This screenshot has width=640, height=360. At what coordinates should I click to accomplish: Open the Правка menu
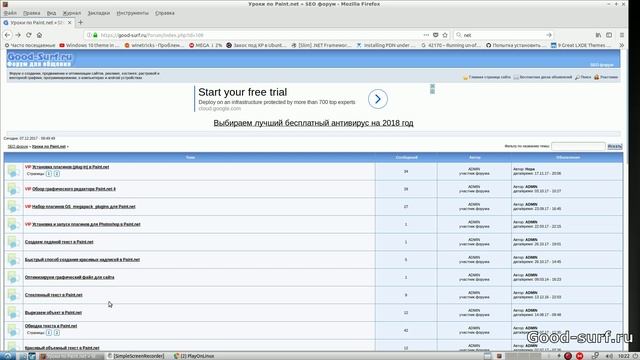pos(31,13)
